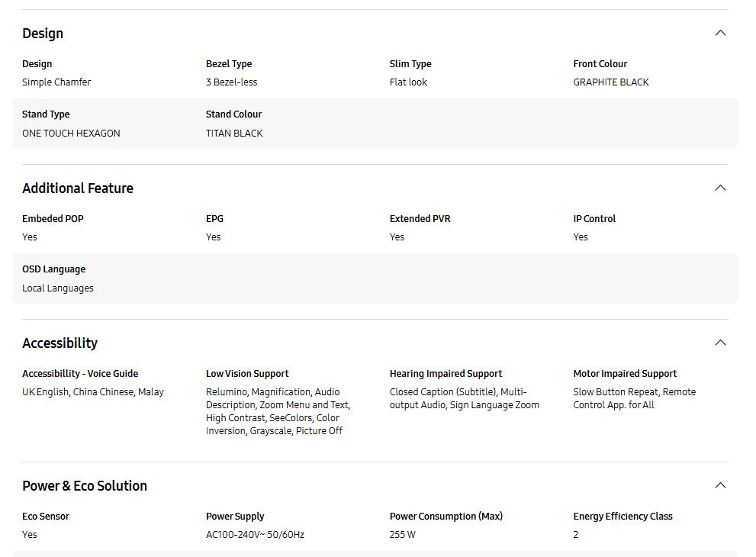Click the Power & Eco Solution heading

coord(85,486)
